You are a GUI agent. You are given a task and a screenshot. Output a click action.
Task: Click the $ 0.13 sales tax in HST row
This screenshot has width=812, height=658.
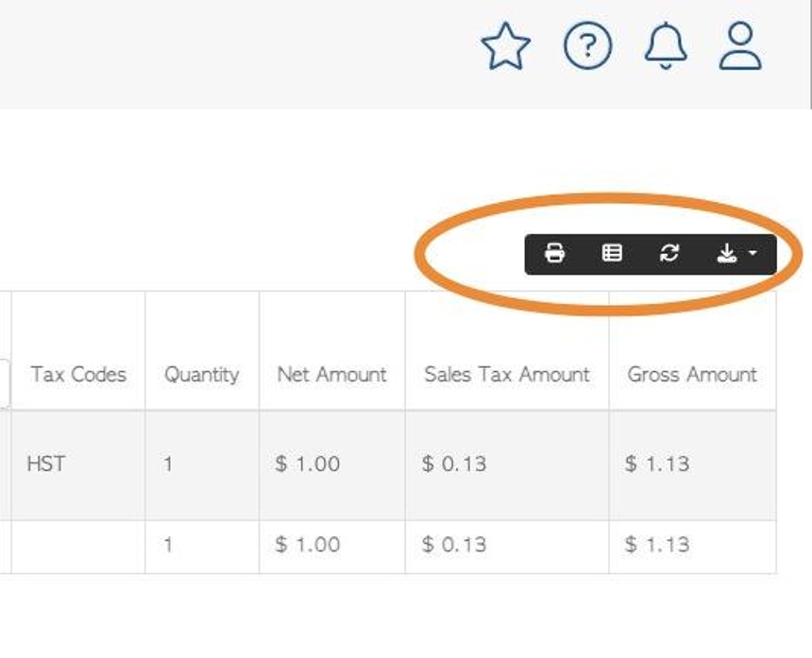(454, 464)
